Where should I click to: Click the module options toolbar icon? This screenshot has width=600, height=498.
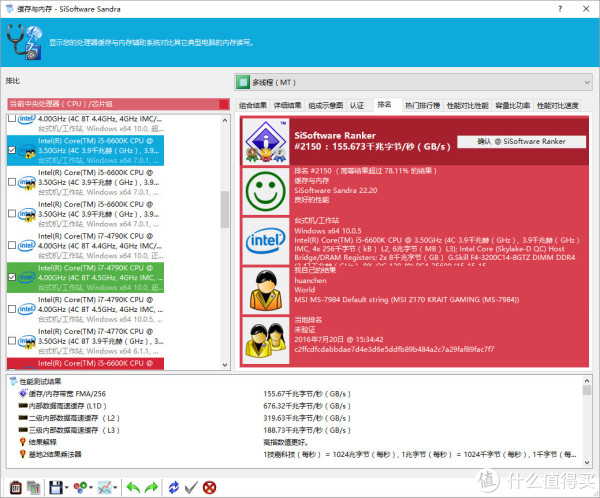(x=16, y=487)
